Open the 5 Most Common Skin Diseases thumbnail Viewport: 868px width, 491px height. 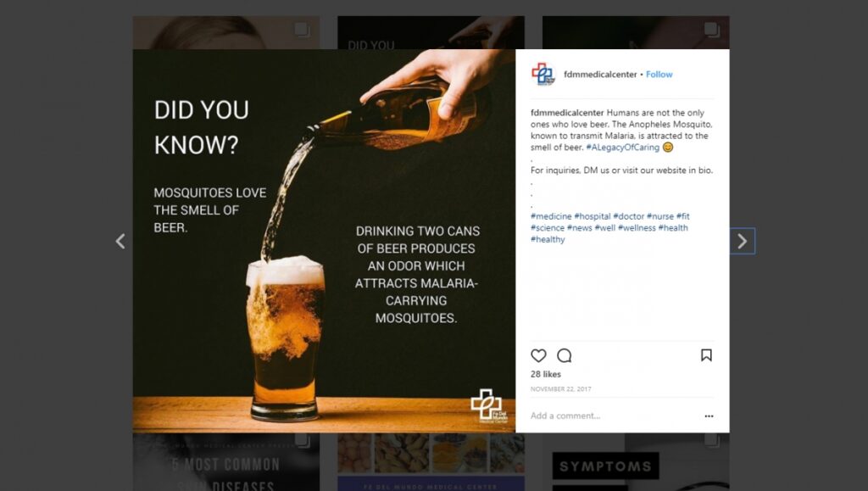(225, 462)
